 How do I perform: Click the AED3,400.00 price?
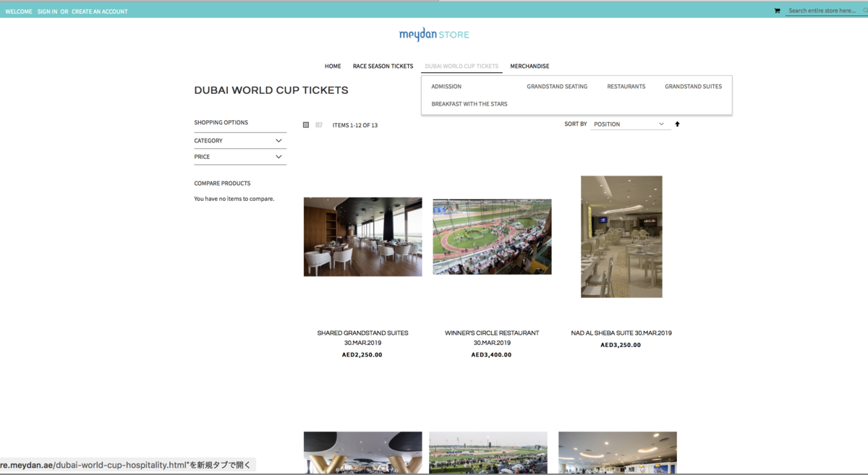click(492, 355)
